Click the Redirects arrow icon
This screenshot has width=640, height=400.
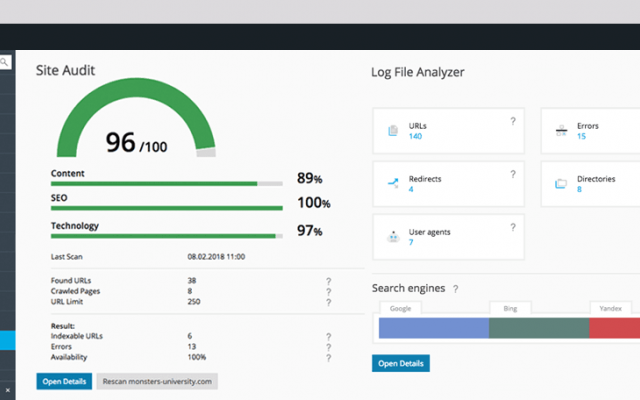393,183
